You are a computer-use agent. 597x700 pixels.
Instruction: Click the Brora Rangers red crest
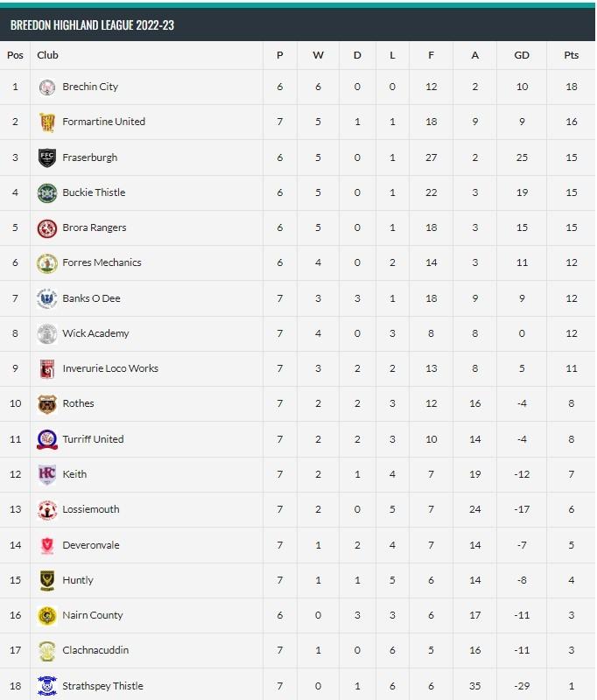click(47, 228)
